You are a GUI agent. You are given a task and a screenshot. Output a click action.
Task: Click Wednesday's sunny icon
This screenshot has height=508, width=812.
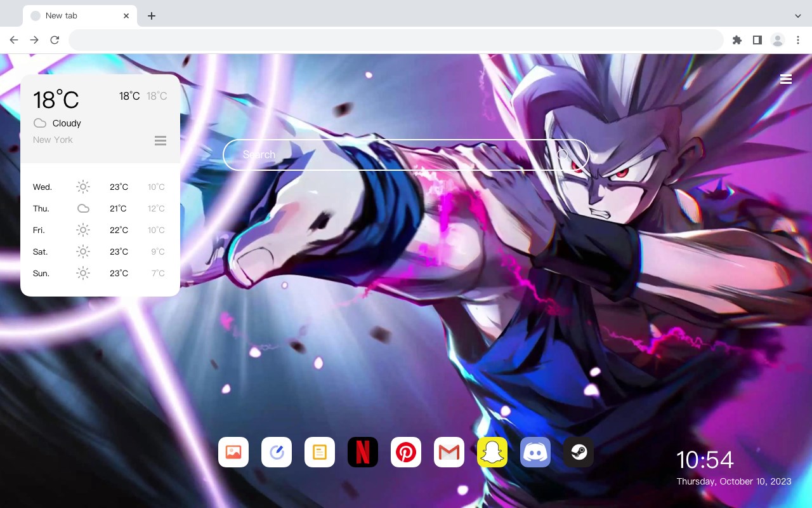(83, 187)
